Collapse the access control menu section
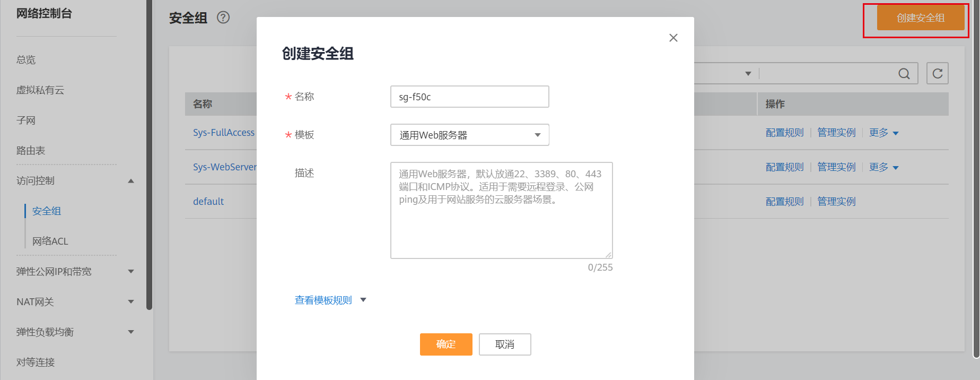 tap(131, 181)
